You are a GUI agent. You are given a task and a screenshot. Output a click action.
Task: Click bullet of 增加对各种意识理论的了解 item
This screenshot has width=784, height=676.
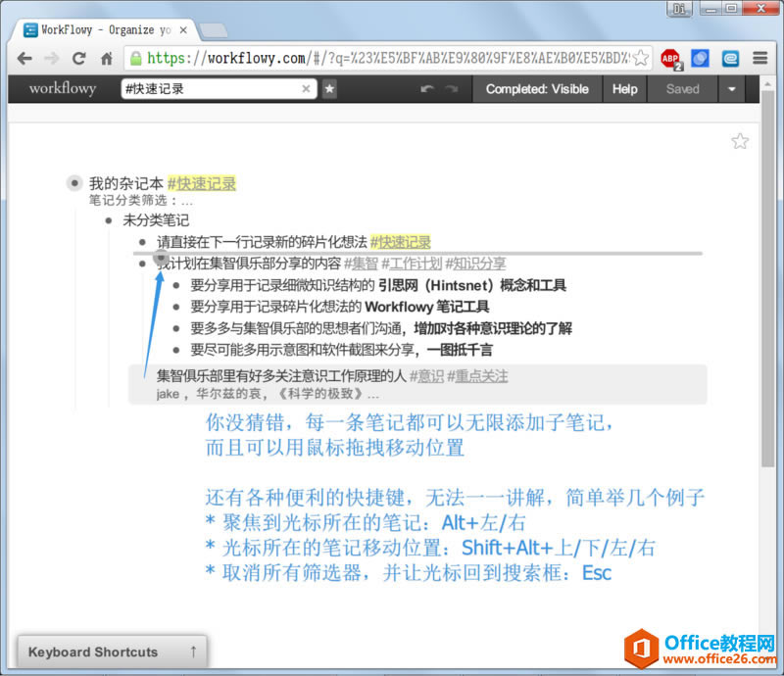pos(176,328)
